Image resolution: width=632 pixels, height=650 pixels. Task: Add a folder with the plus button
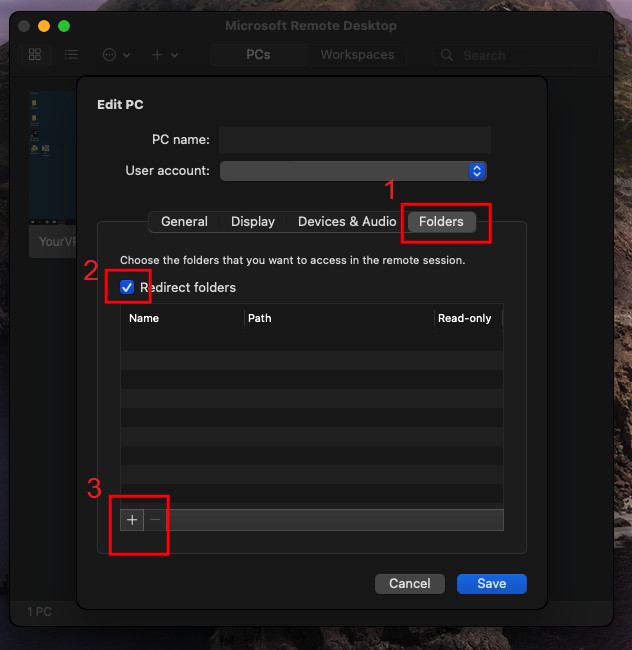[x=132, y=520]
